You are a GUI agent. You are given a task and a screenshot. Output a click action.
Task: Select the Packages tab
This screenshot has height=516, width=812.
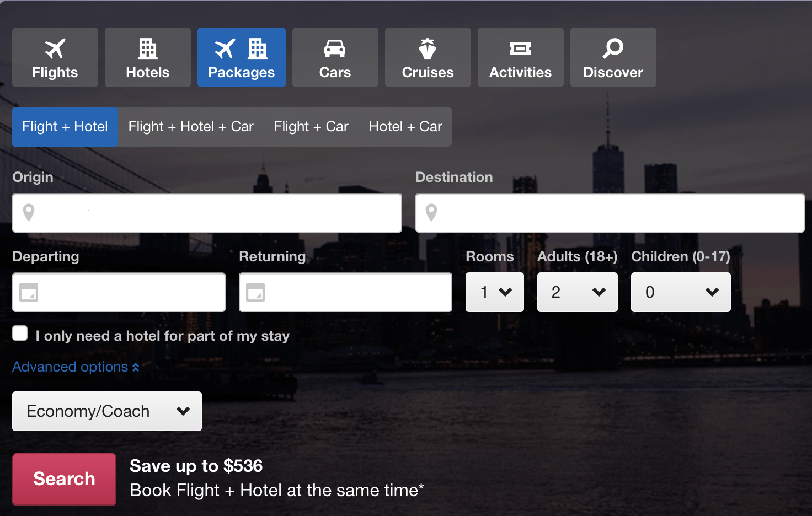point(242,57)
